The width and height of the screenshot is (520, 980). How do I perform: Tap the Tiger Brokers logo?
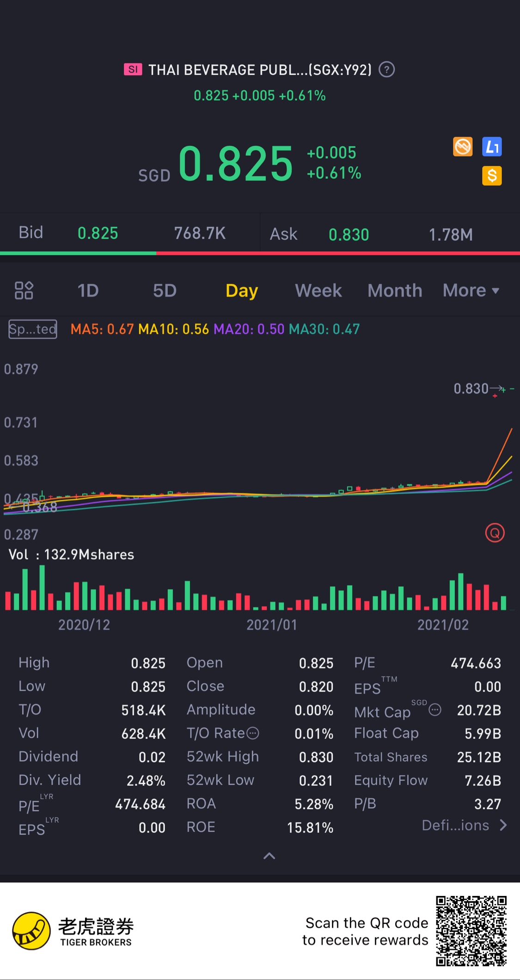pyautogui.click(x=73, y=931)
